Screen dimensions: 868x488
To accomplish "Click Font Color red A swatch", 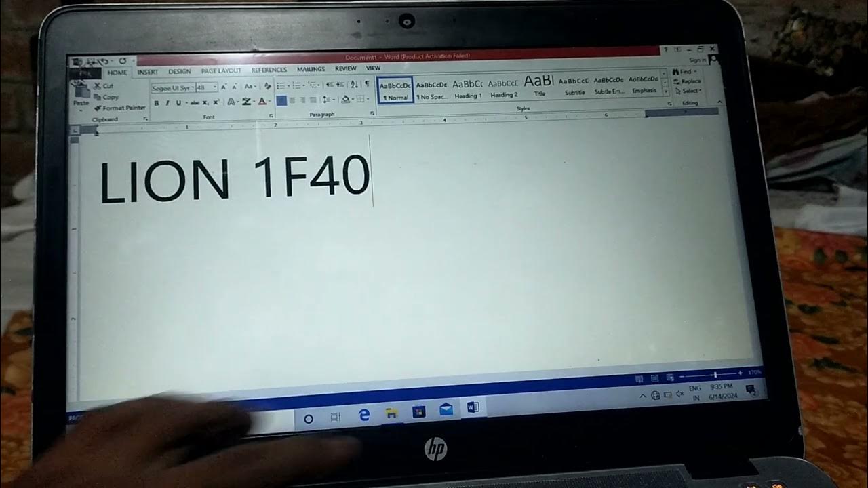I will click(262, 102).
